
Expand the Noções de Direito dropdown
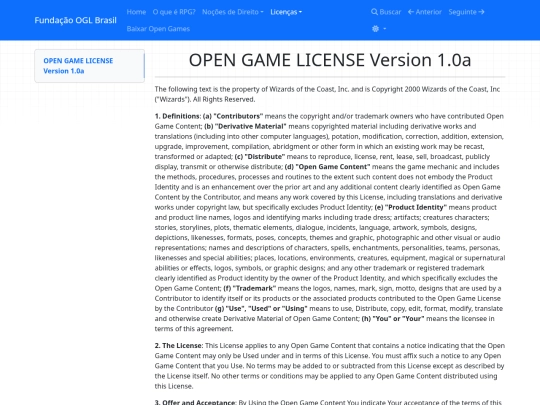pyautogui.click(x=233, y=12)
